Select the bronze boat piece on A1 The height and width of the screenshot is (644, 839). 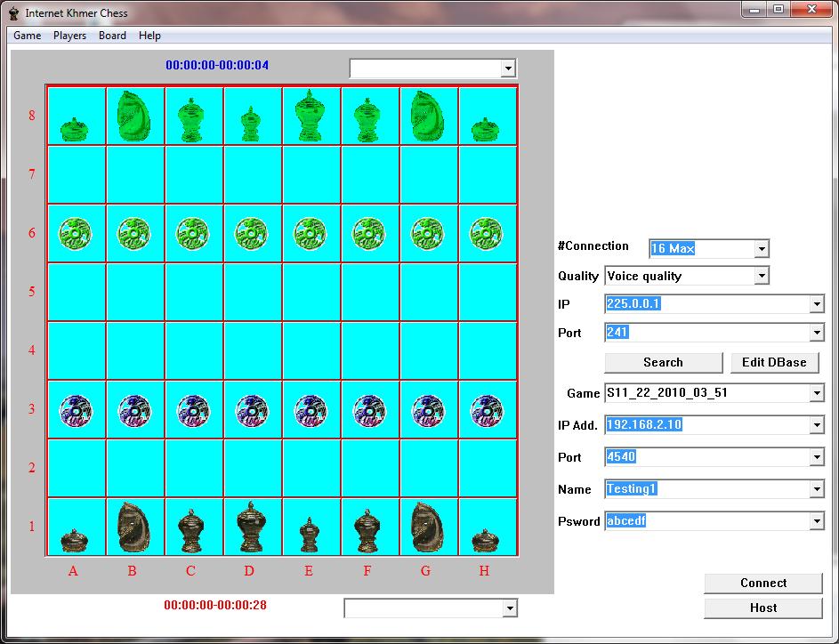click(74, 540)
